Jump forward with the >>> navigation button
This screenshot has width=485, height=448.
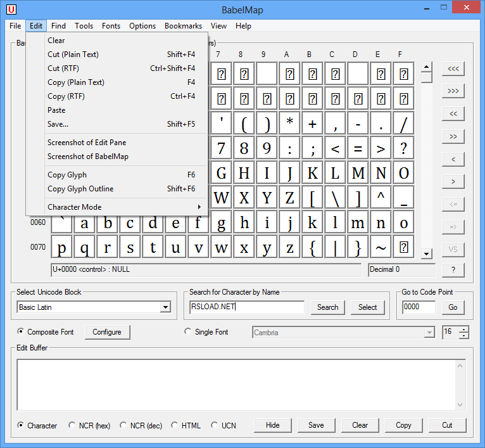coord(453,91)
